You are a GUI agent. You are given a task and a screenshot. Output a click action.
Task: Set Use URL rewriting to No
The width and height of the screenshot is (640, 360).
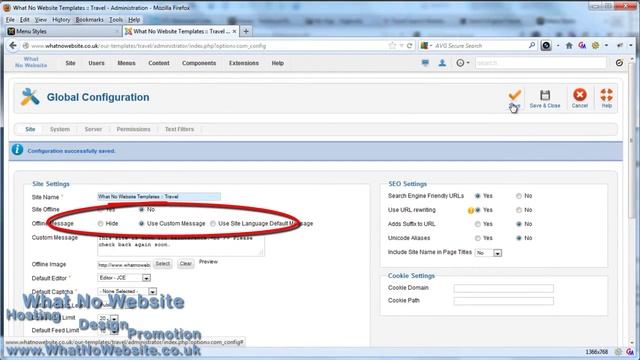pyautogui.click(x=519, y=210)
